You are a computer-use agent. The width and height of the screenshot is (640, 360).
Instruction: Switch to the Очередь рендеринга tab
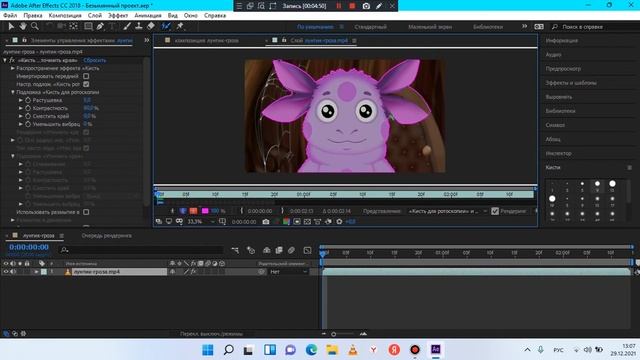pyautogui.click(x=107, y=236)
